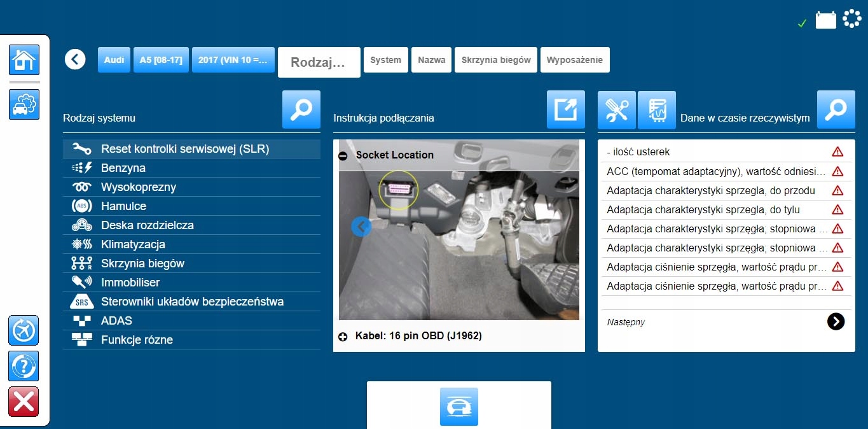Click the red X exit icon
The image size is (868, 429).
[x=24, y=402]
